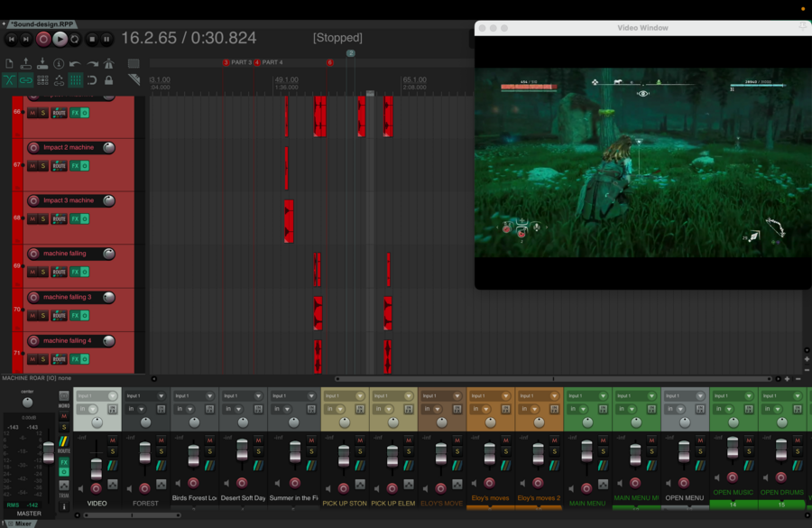Open FX on machine falling 4 track

click(x=75, y=360)
